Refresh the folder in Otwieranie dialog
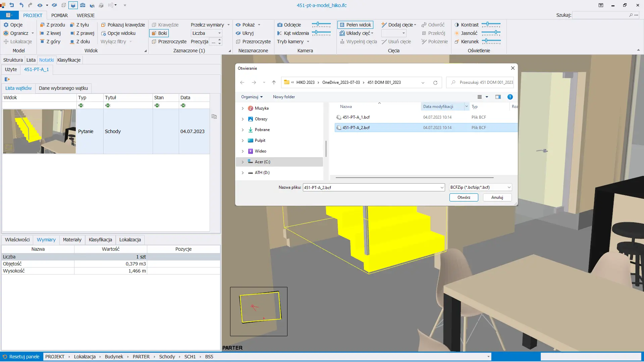This screenshot has height=362, width=644. (435, 82)
